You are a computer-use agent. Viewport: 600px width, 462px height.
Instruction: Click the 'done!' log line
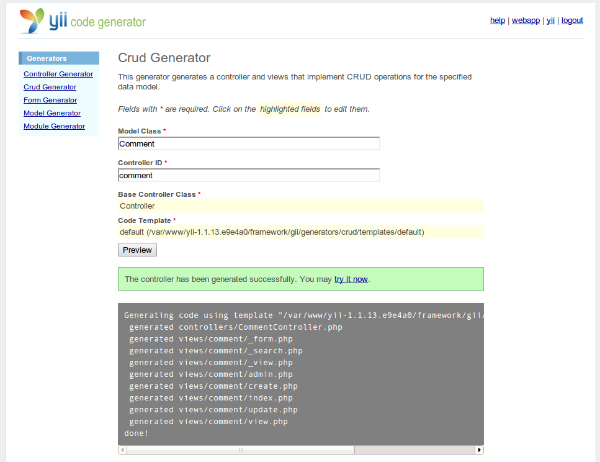point(136,433)
